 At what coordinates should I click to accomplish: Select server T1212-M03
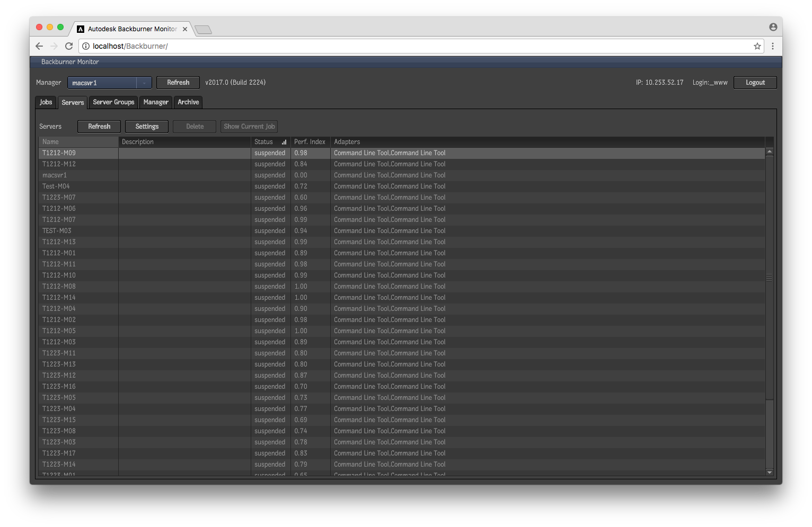[402, 342]
